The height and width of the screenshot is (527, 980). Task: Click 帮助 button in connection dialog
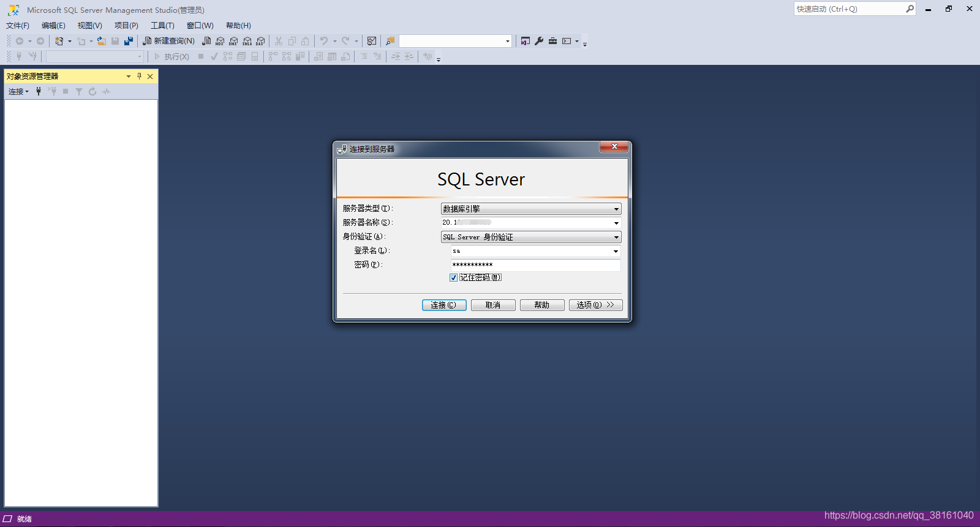pos(542,305)
